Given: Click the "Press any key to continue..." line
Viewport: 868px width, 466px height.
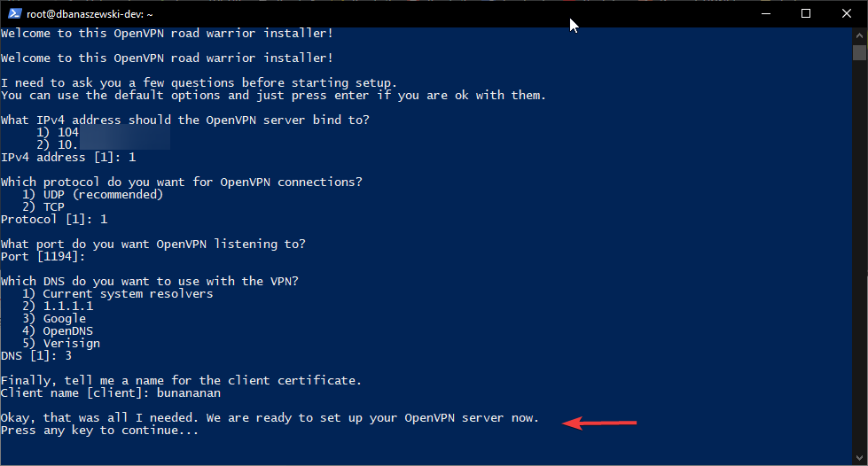Looking at the screenshot, I should pyautogui.click(x=99, y=431).
